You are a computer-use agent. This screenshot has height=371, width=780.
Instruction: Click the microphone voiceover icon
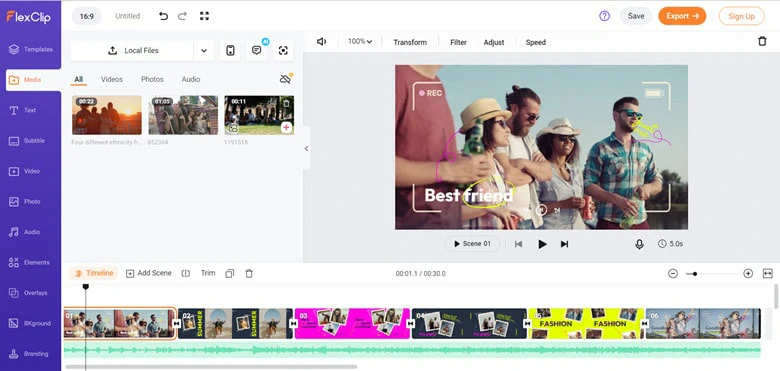639,244
